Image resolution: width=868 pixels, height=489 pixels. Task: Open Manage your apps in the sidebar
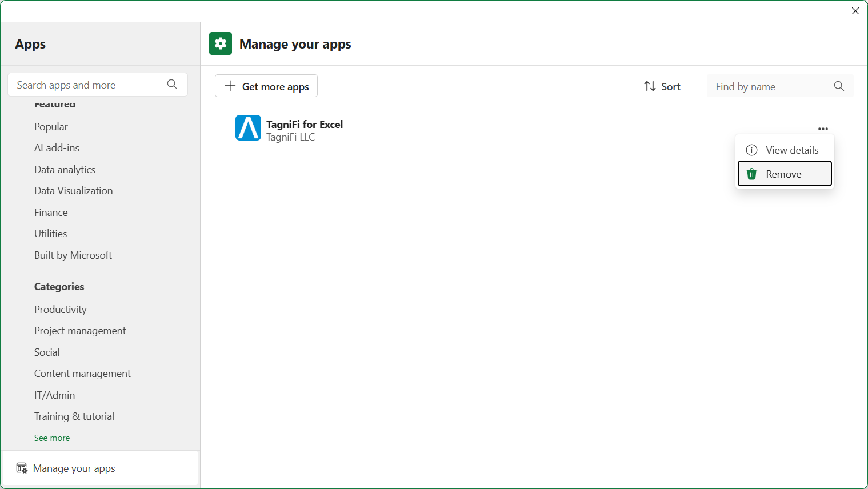coord(100,468)
